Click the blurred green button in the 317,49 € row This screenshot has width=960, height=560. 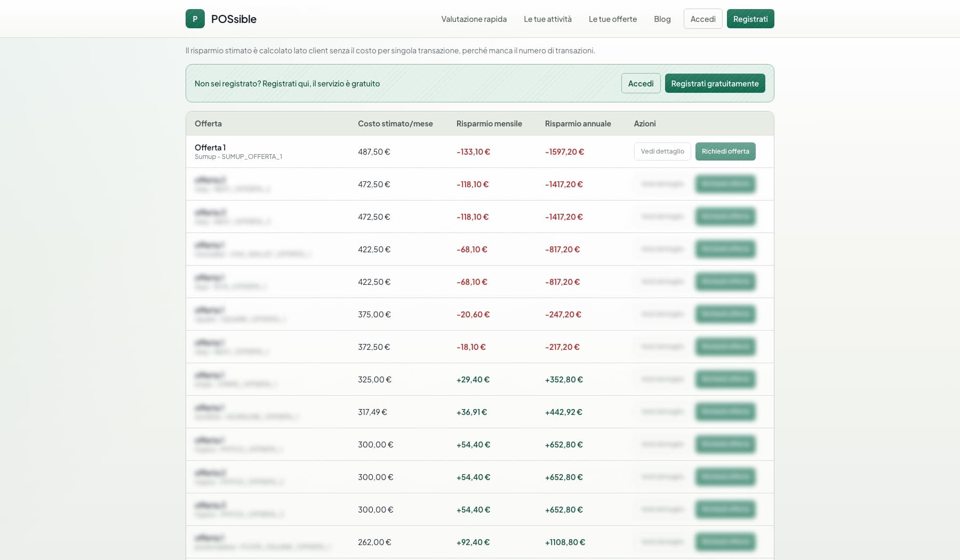click(x=725, y=412)
